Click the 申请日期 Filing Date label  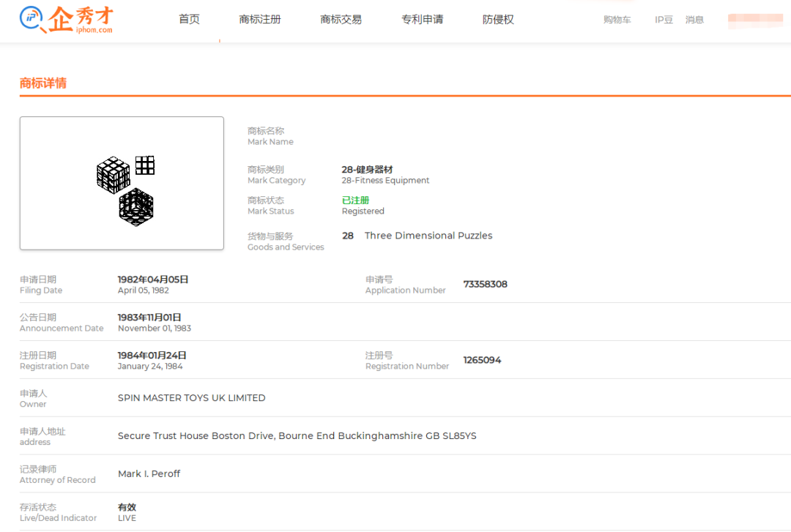(x=41, y=285)
